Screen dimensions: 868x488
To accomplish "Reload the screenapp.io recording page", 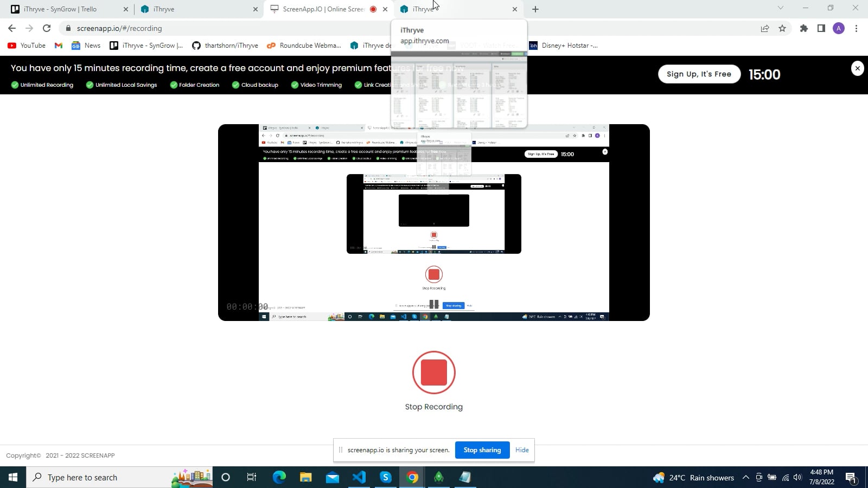I will (46, 28).
